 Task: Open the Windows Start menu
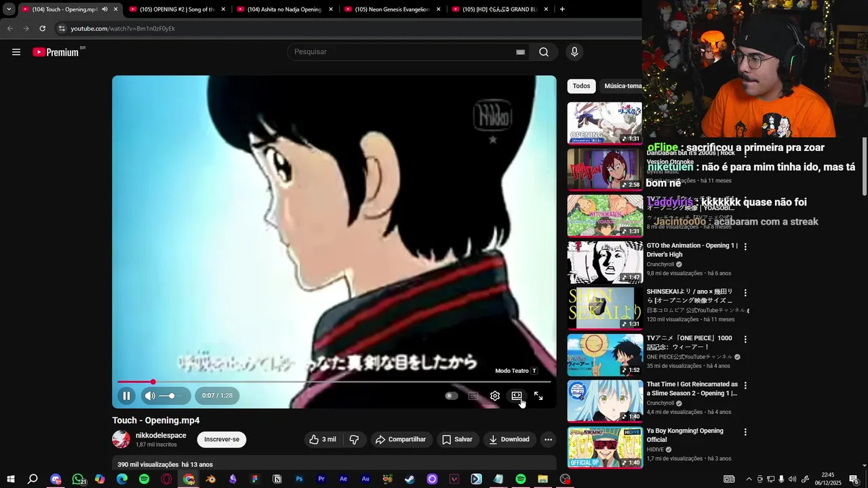(10, 479)
